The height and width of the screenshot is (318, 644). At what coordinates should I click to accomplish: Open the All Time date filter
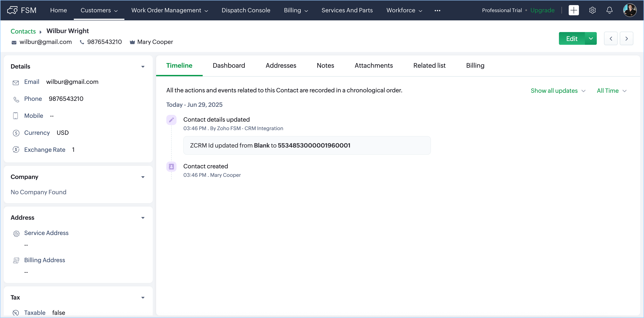coord(611,91)
